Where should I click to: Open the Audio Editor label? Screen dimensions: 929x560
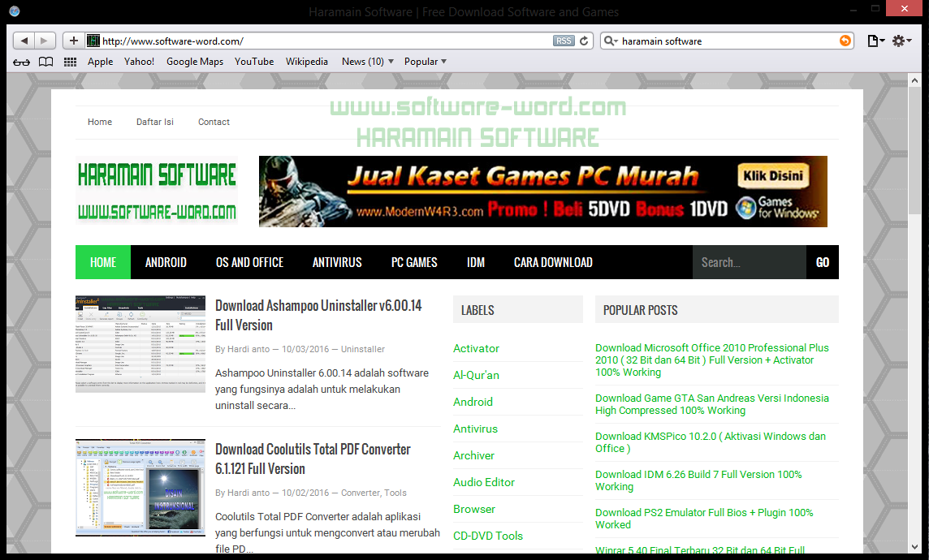[x=484, y=482]
